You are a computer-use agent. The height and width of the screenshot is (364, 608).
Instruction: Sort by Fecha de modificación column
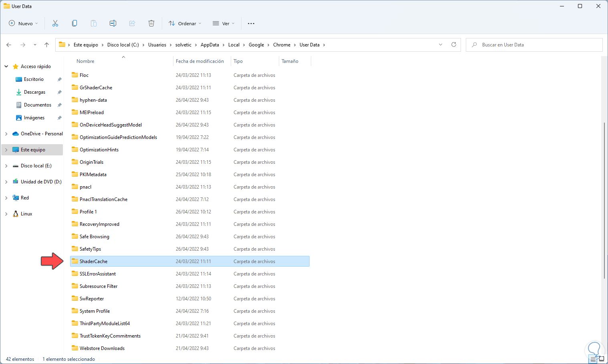click(x=200, y=61)
